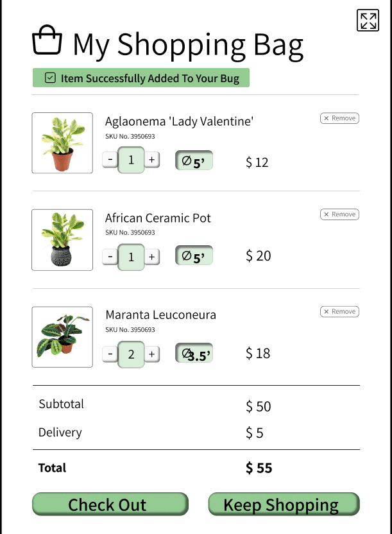Click the expand fullscreen icon

pyautogui.click(x=368, y=20)
